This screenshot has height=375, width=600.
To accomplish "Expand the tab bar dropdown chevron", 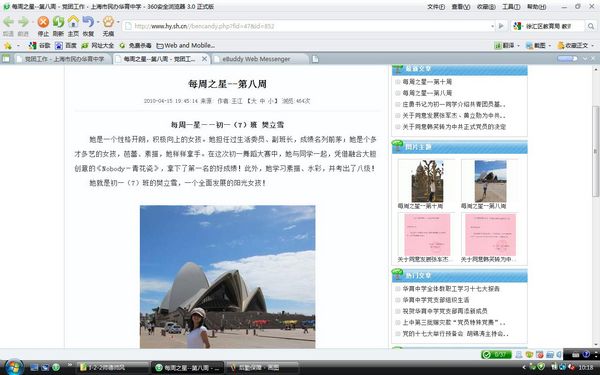I will tap(585, 59).
